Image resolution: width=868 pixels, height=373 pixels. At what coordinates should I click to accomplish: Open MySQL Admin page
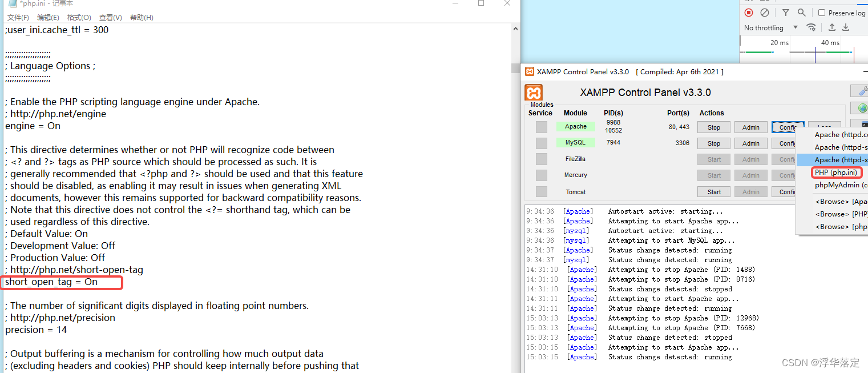pyautogui.click(x=750, y=143)
